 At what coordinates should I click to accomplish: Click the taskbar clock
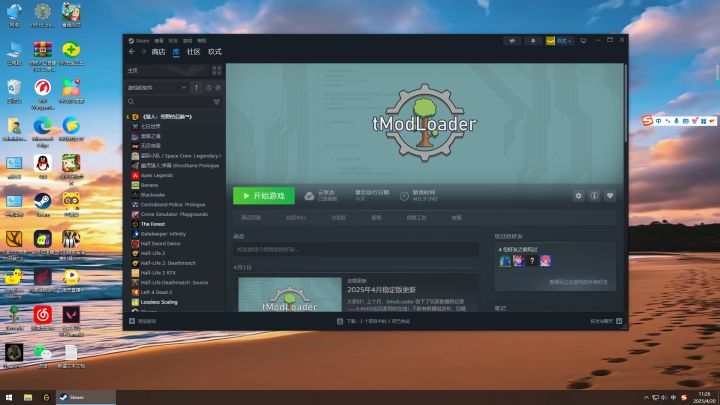(704, 398)
